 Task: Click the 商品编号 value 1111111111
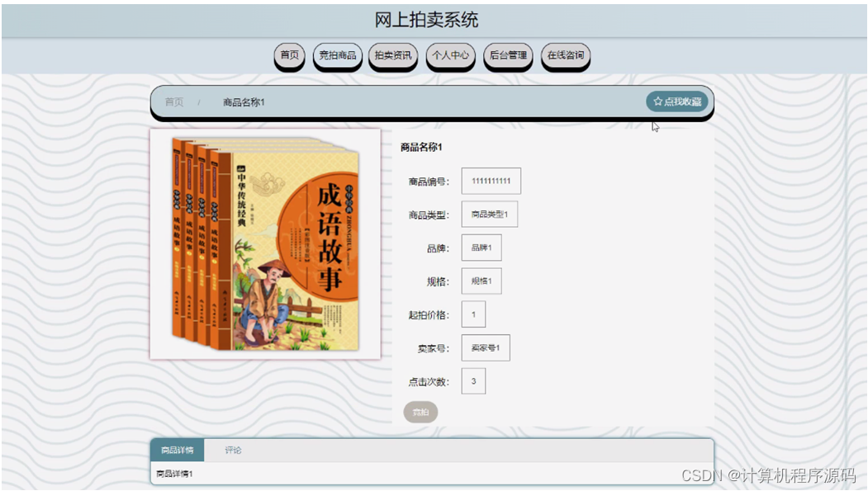click(x=491, y=181)
